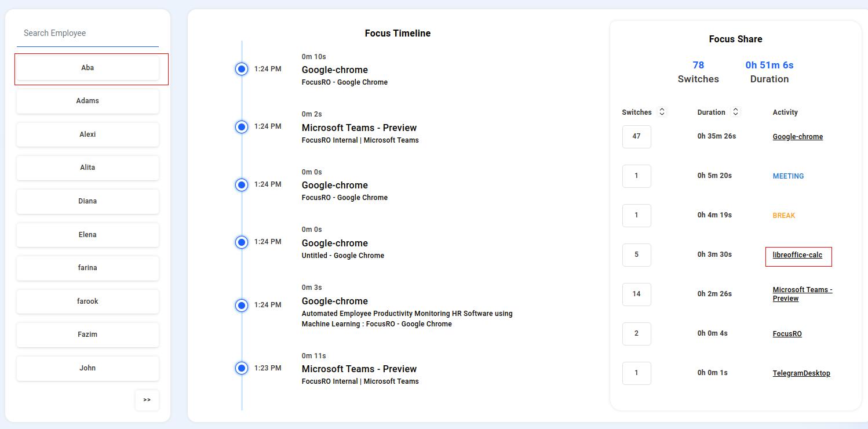
Task: Open the Google-chrome activity link
Action: (798, 136)
